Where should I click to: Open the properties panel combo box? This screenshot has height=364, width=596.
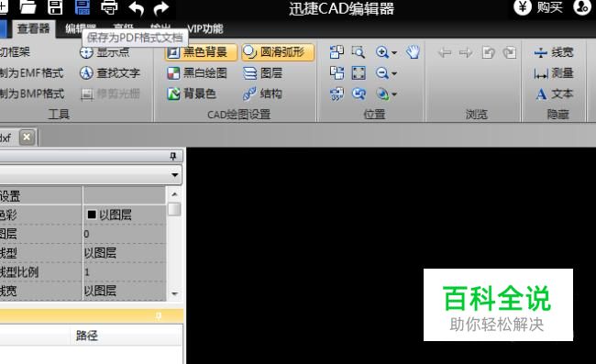coord(91,175)
